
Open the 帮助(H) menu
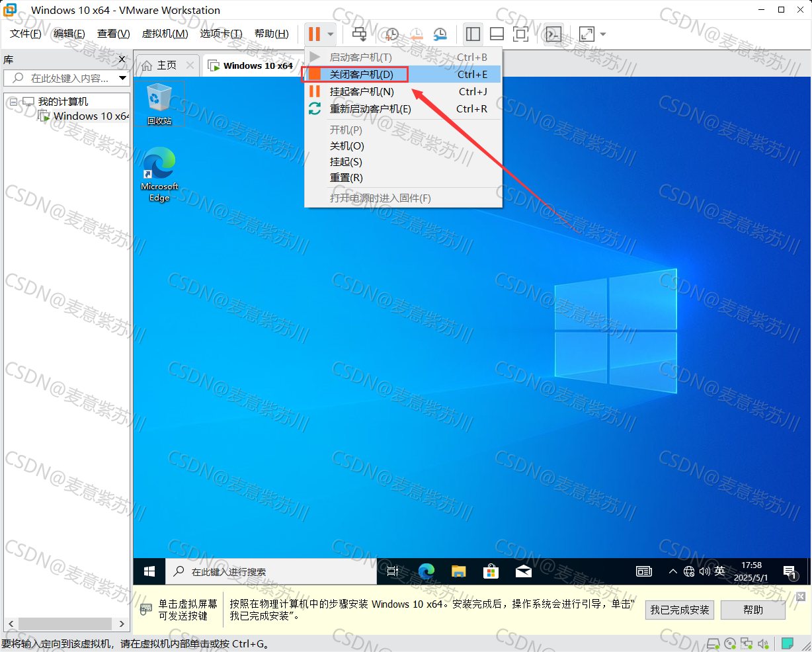tap(271, 34)
